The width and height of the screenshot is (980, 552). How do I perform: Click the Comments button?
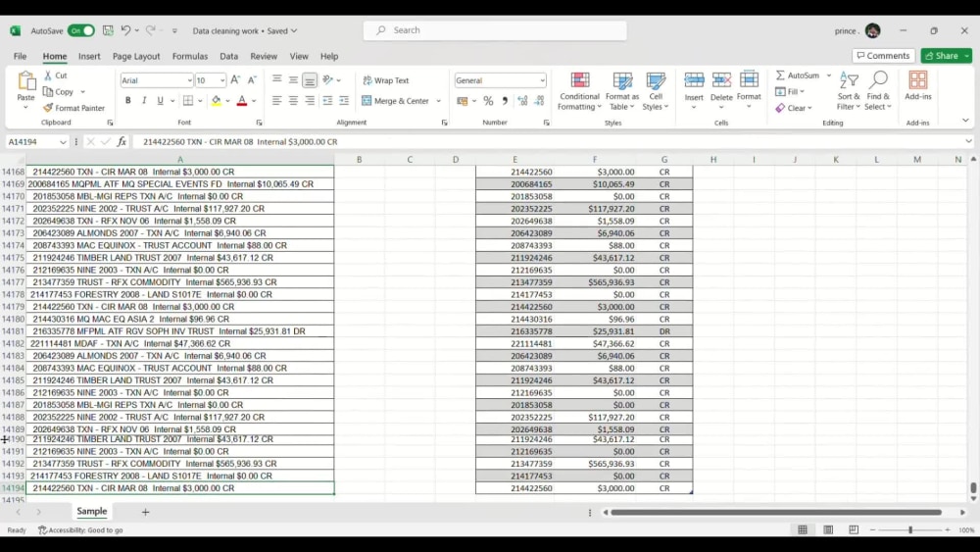pyautogui.click(x=883, y=56)
